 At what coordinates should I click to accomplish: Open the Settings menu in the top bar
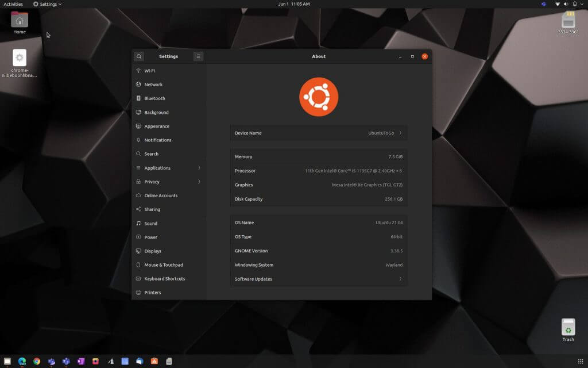47,4
